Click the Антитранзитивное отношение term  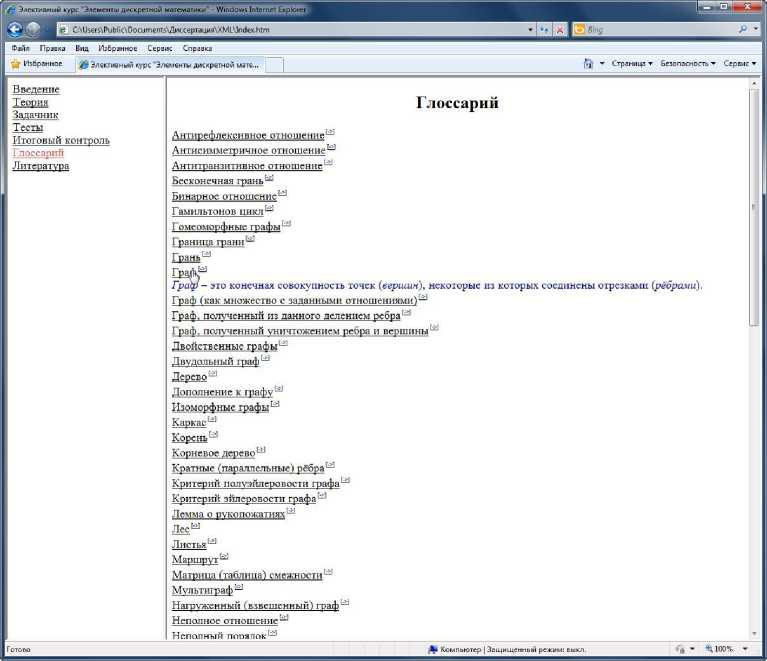coord(247,165)
